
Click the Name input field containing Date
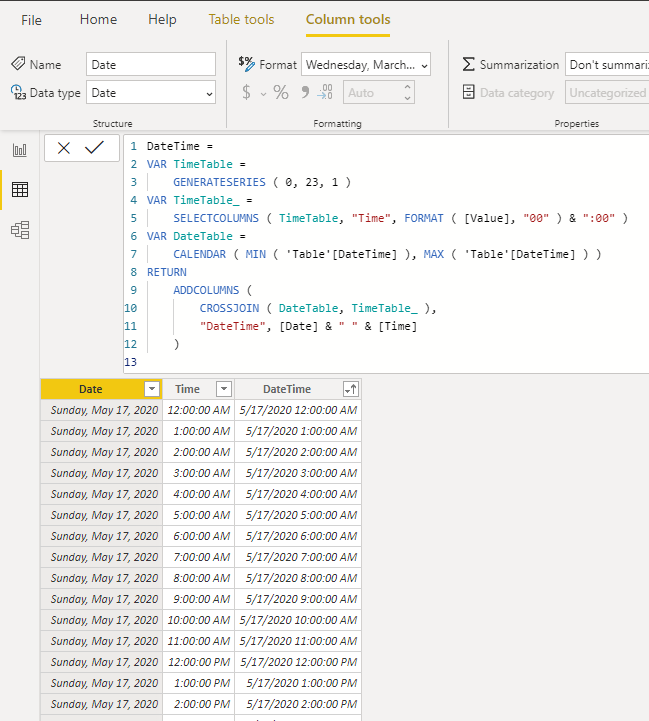[x=150, y=64]
